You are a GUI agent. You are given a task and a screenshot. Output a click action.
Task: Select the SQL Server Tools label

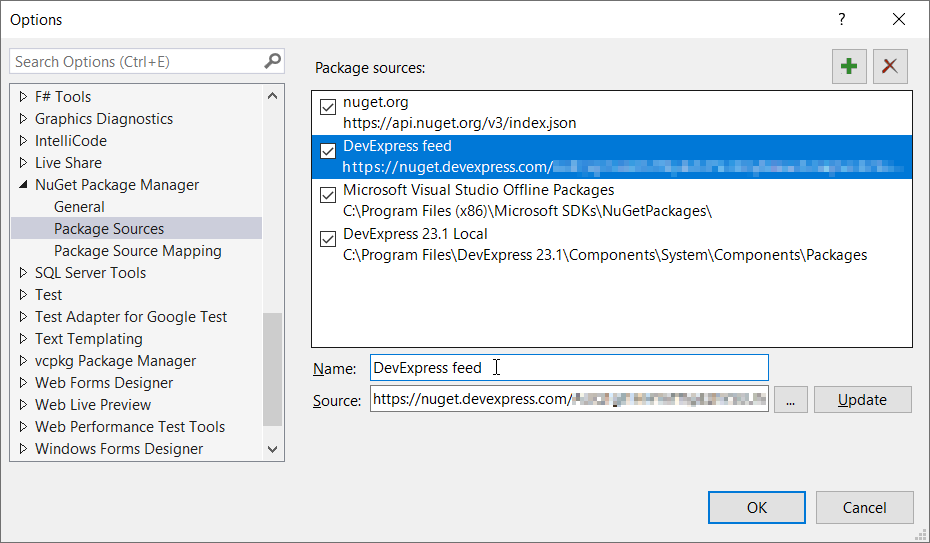pyautogui.click(x=90, y=273)
